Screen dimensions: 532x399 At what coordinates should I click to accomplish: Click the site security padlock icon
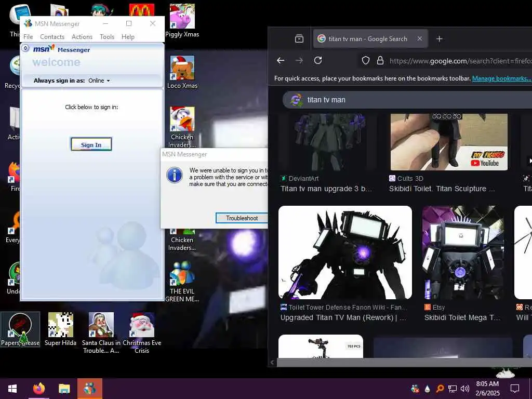tap(380, 61)
